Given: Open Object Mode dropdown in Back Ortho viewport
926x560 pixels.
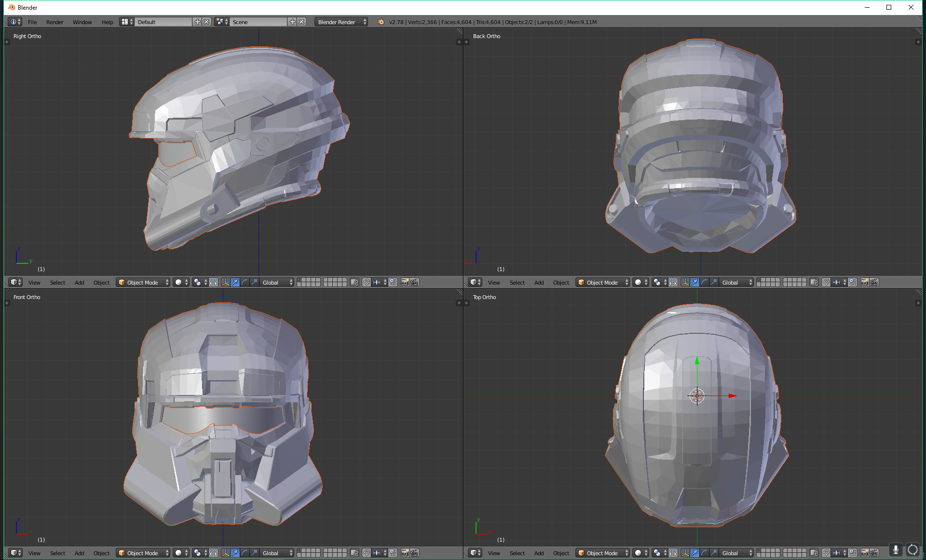Looking at the screenshot, I should tap(603, 282).
